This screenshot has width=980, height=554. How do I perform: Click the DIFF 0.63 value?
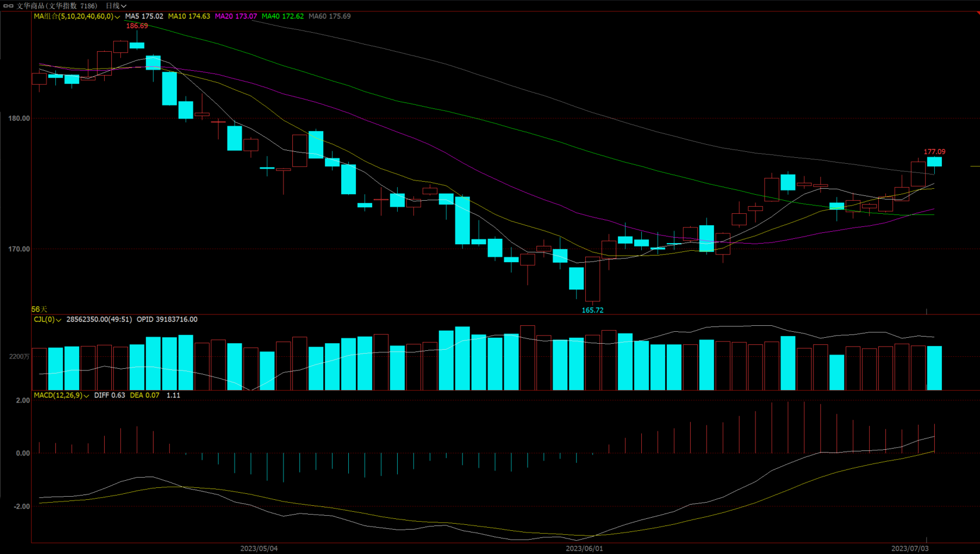pyautogui.click(x=110, y=396)
